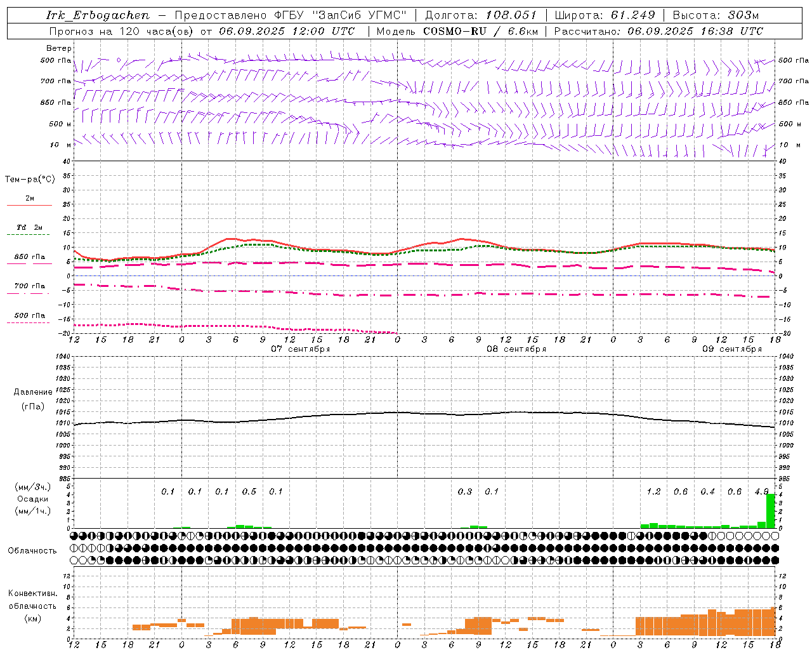
Task: Click the 08 сентября date label
Action: coord(516,349)
